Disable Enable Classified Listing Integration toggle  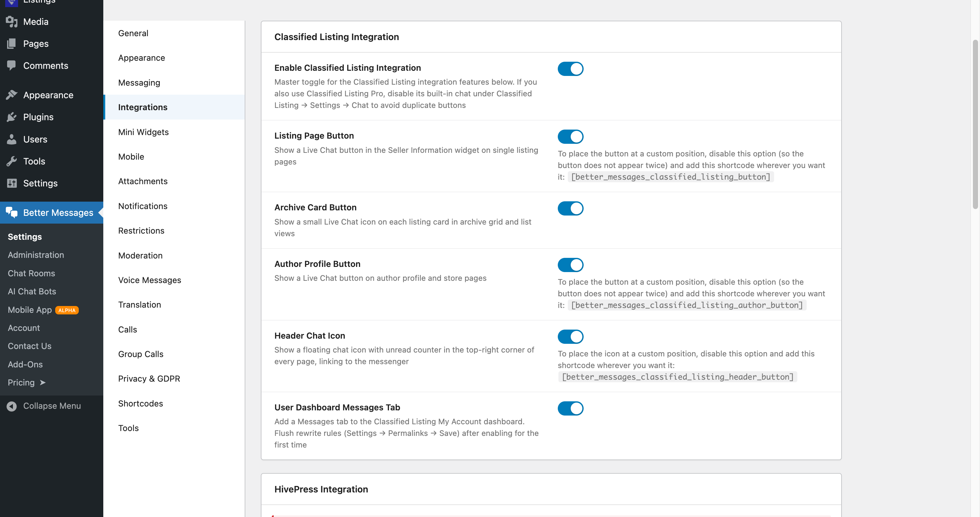point(570,69)
